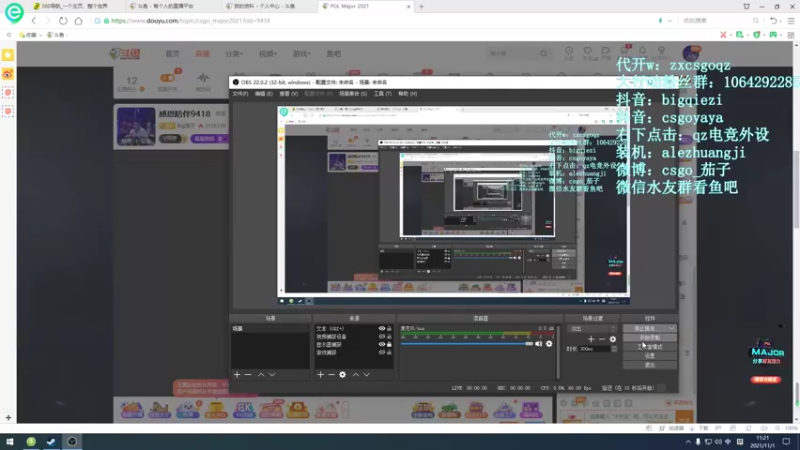Switch to the 360导航 browser tab
This screenshot has width=800, height=450.
[x=74, y=7]
